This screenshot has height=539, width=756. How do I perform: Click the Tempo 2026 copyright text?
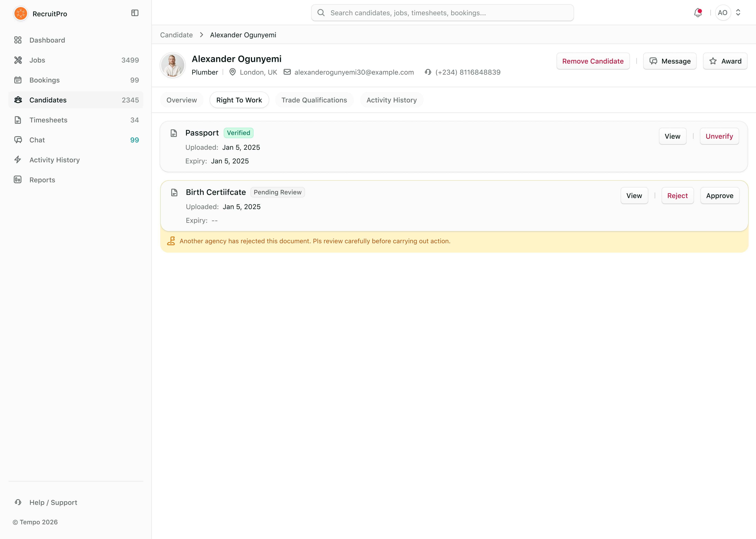point(35,522)
